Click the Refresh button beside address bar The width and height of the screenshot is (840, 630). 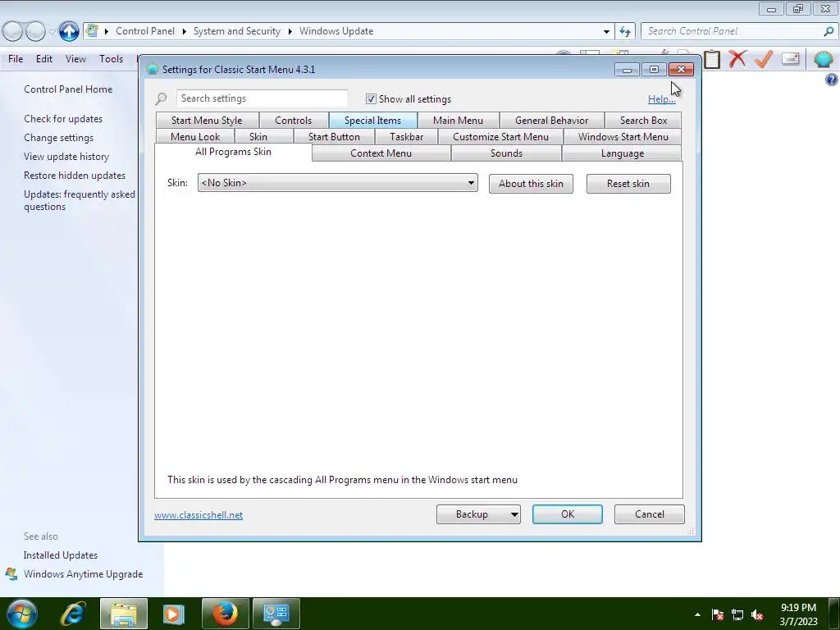pyautogui.click(x=624, y=31)
